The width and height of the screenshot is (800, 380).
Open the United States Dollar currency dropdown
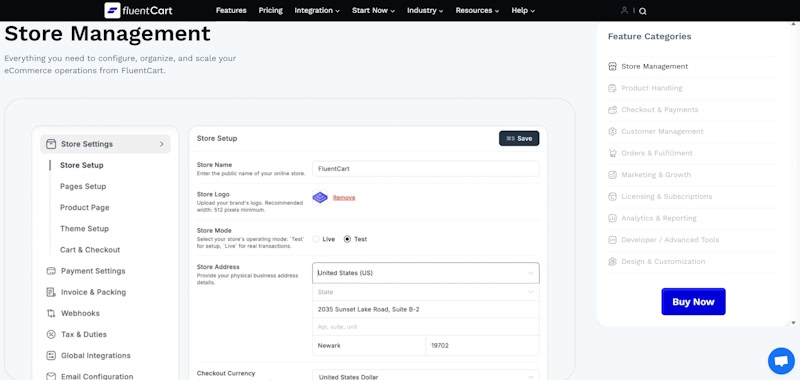[426, 376]
